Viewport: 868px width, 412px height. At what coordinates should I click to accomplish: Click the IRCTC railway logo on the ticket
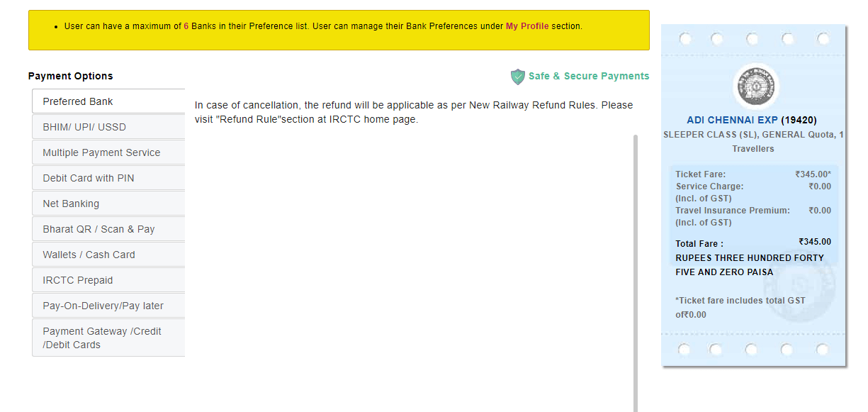pyautogui.click(x=754, y=86)
